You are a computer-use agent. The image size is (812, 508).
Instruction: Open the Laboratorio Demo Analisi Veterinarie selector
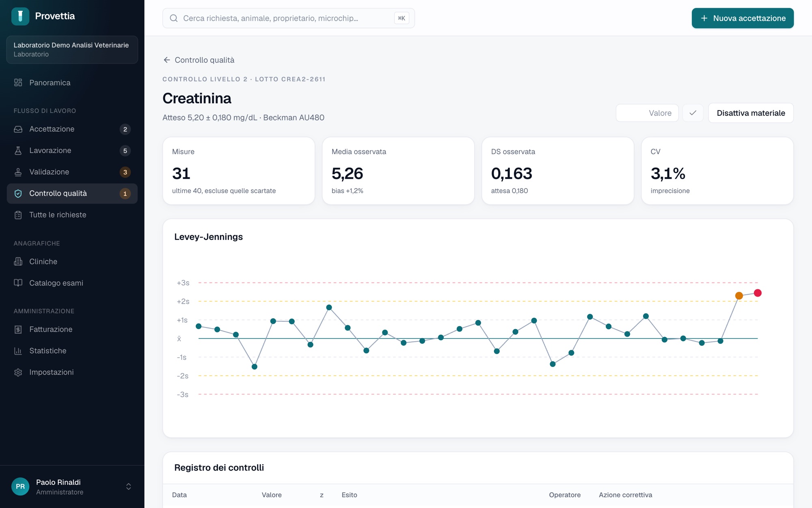[x=72, y=50]
